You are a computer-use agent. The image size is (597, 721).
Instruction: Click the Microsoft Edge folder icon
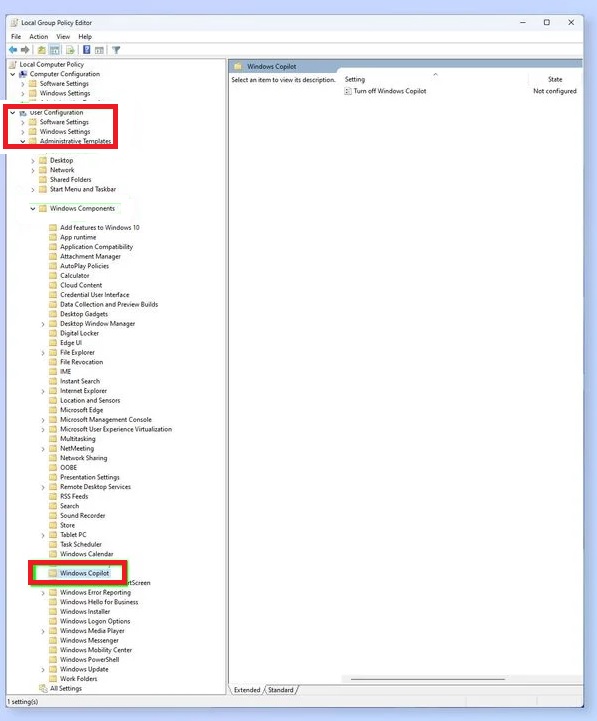pos(53,410)
